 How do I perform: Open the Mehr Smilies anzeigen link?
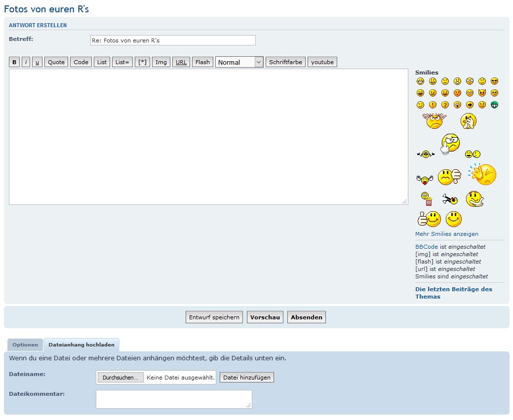[446, 234]
